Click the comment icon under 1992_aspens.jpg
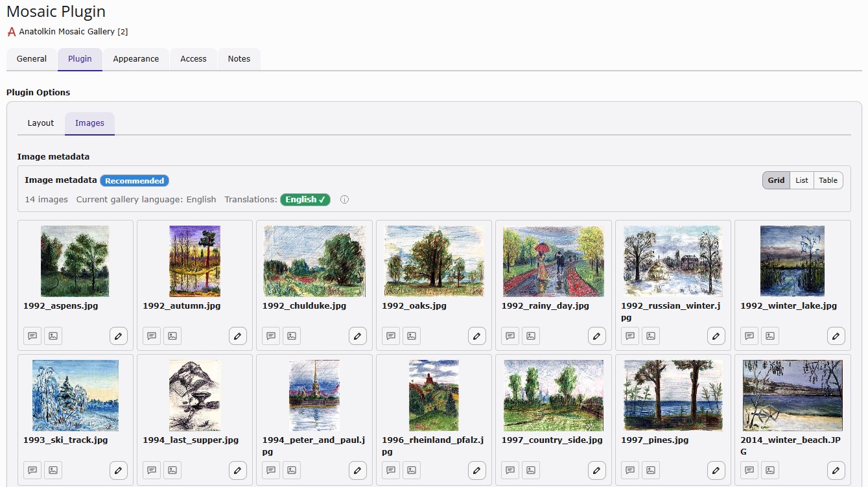 (x=32, y=336)
